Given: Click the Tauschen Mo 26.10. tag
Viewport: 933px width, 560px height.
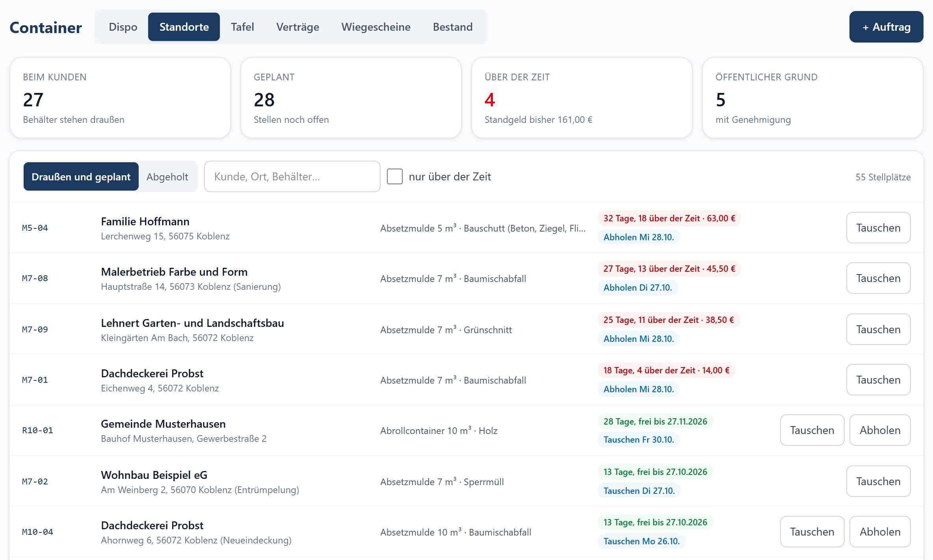Looking at the screenshot, I should tap(641, 541).
